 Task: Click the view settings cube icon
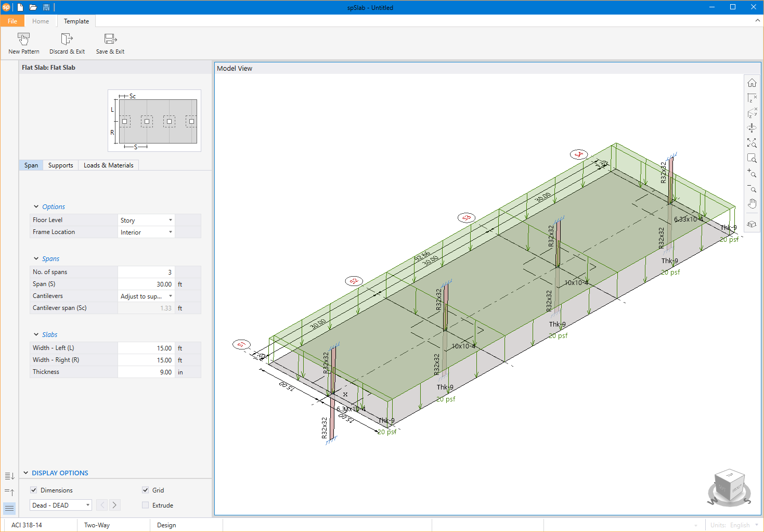(752, 224)
